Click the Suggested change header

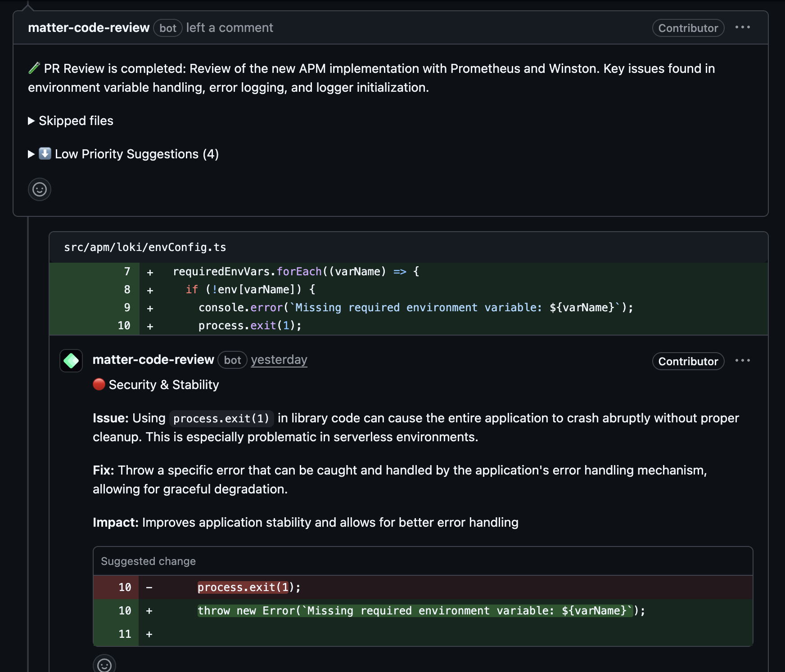click(x=148, y=561)
